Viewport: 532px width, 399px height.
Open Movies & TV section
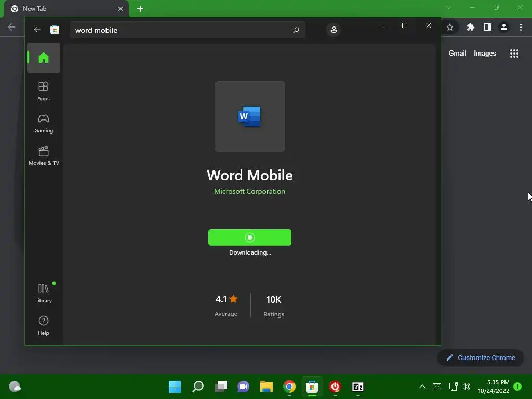click(x=44, y=156)
